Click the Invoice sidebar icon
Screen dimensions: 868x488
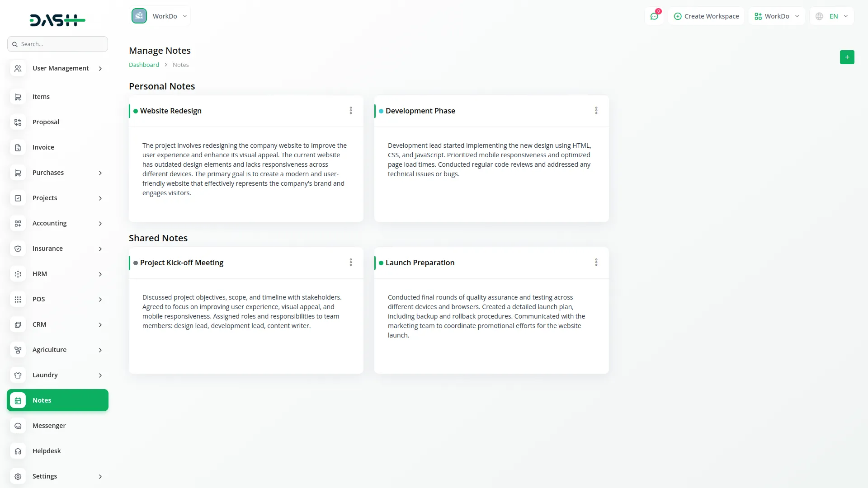coord(18,148)
